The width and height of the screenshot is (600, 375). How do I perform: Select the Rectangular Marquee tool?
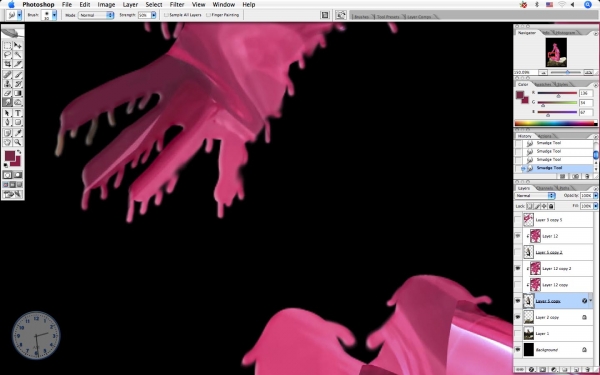coord(7,46)
